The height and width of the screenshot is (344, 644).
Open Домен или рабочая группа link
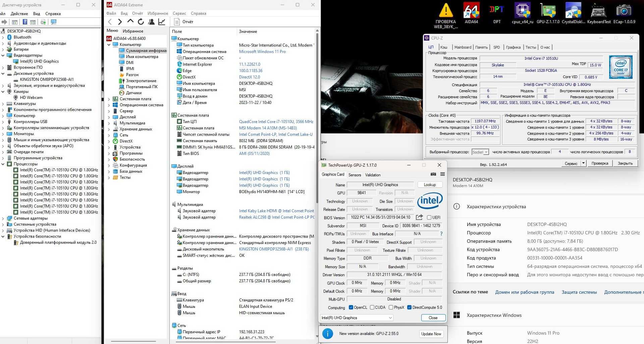[x=525, y=292]
